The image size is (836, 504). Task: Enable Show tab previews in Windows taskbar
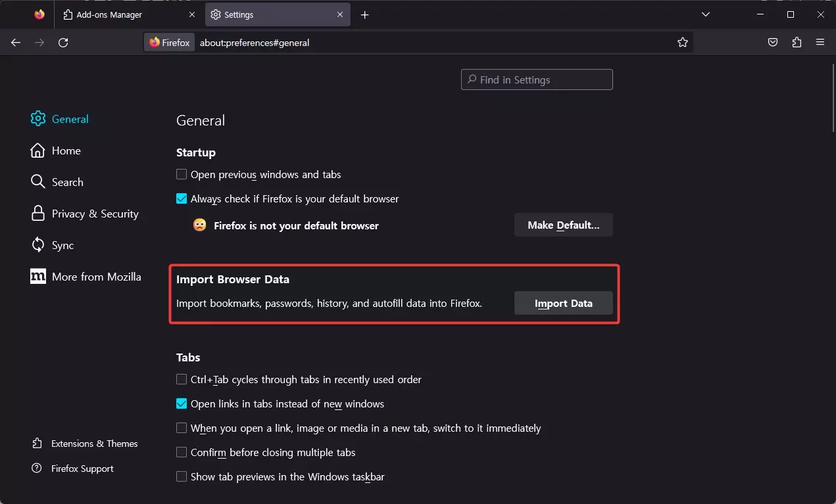pyautogui.click(x=182, y=476)
